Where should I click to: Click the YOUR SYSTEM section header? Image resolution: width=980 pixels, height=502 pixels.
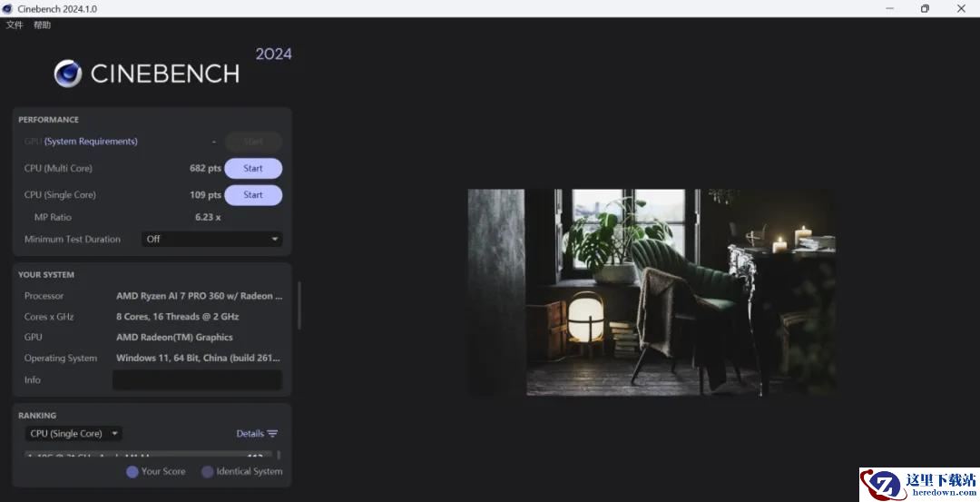pyautogui.click(x=45, y=274)
